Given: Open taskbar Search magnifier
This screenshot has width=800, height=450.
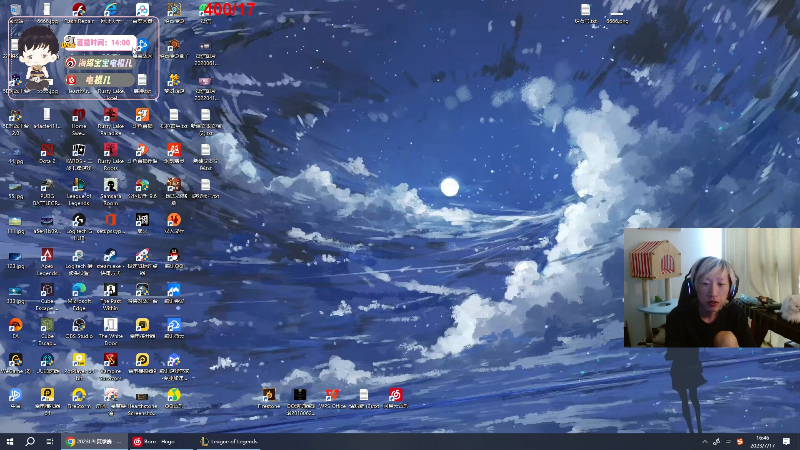Looking at the screenshot, I should click(30, 441).
